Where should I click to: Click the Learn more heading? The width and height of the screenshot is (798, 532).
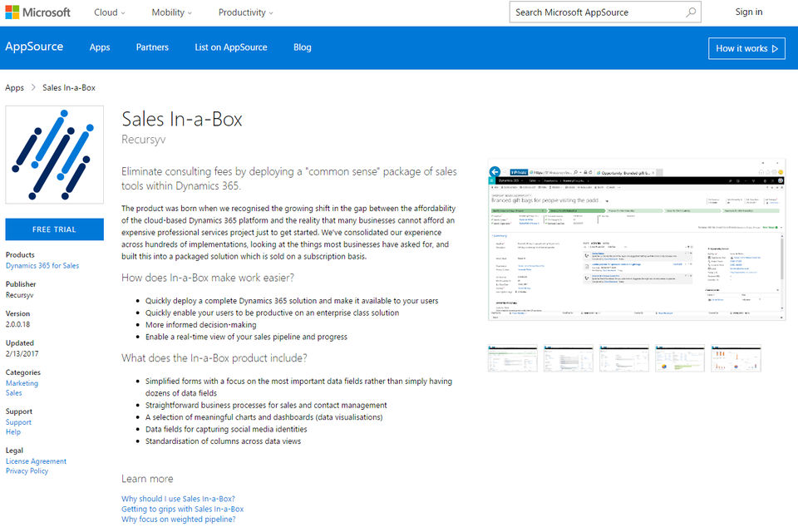pos(147,479)
